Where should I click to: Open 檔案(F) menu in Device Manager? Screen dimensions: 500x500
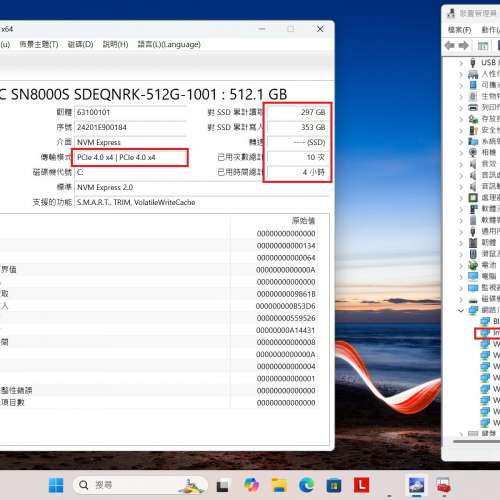459,30
